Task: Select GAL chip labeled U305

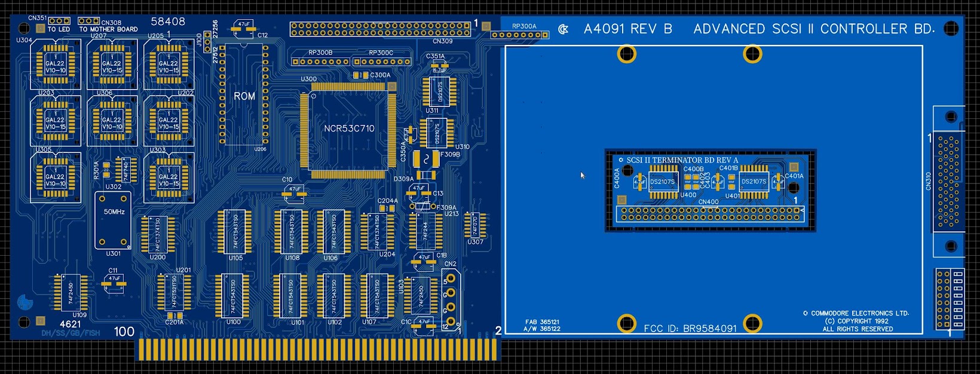Action: (x=55, y=178)
